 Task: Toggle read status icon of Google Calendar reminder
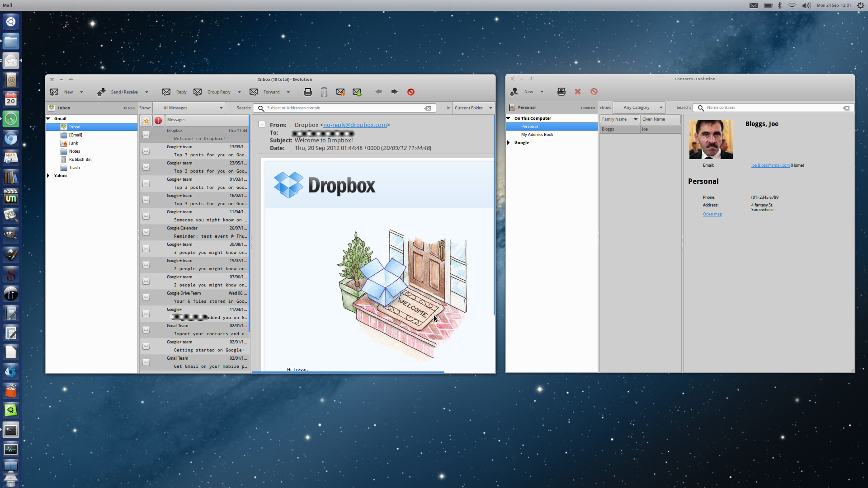(x=146, y=232)
